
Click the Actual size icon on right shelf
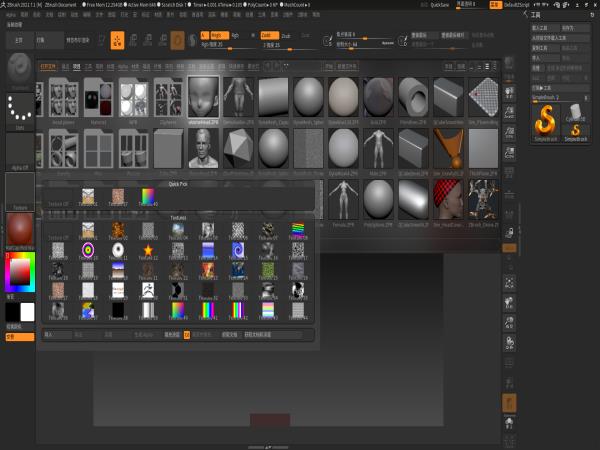[509, 132]
